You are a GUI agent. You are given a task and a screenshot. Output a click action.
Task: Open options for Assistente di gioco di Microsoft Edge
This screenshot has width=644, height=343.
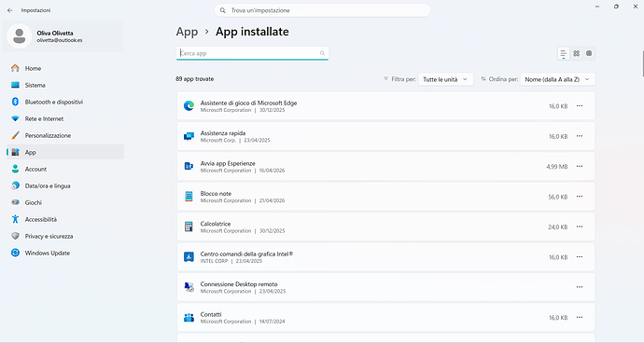580,106
